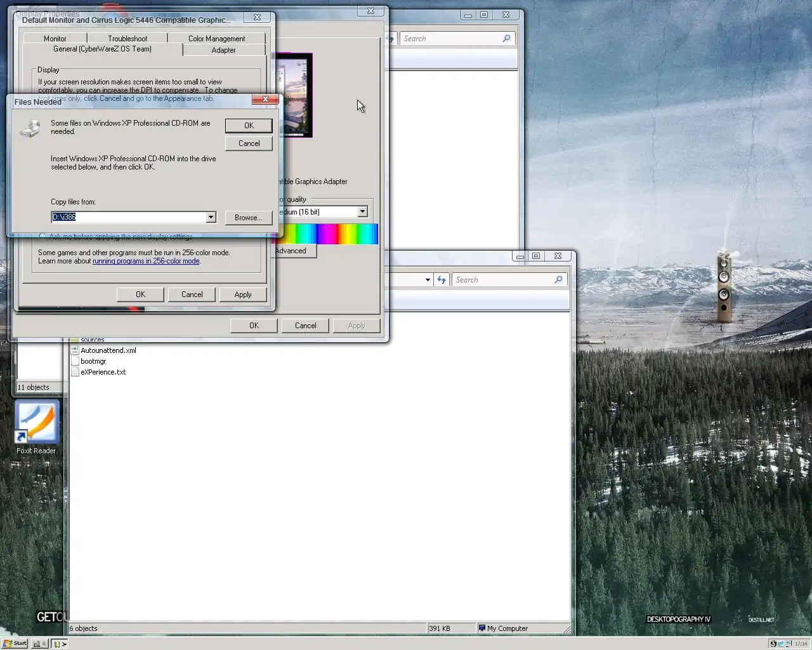
Task: Click the CD-ROM drive icon in Files Needed
Action: (x=30, y=128)
